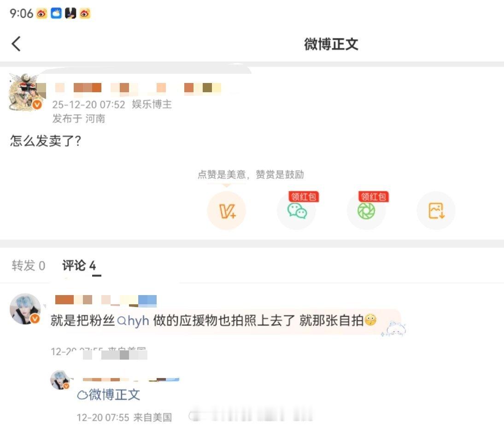This screenshot has height=426, width=504.
Task: Tap the 领红包 badge on Moments
Action: 373,196
